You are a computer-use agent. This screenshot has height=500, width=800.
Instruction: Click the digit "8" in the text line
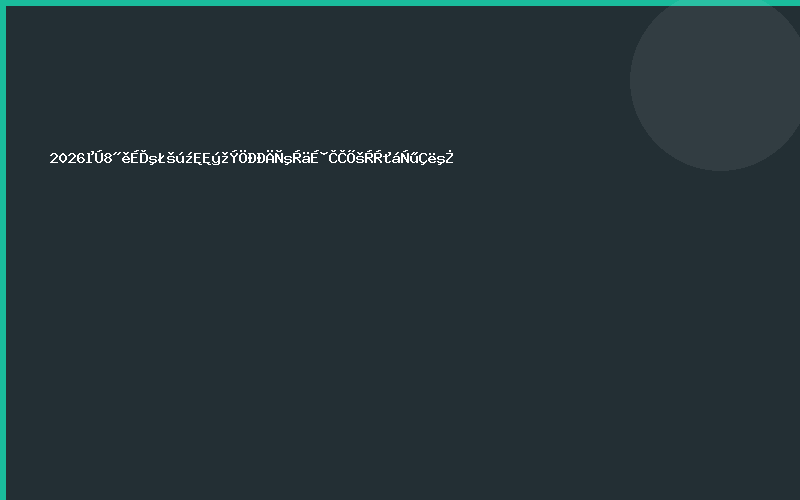(x=105, y=158)
